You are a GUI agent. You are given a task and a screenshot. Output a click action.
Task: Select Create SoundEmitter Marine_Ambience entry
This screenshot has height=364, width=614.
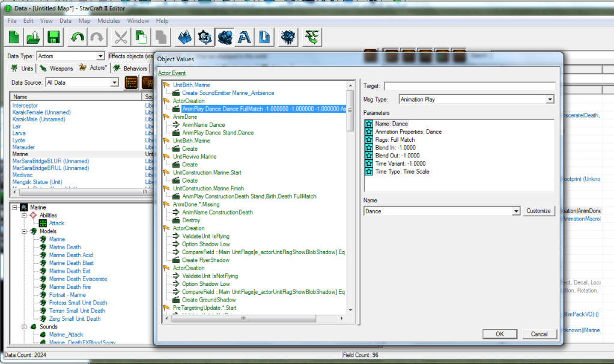[x=228, y=93]
